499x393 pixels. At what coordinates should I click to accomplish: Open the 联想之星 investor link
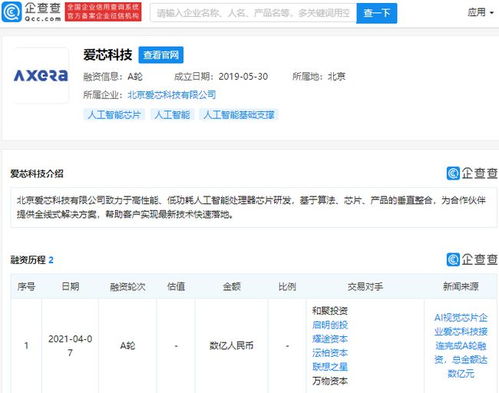click(x=330, y=367)
